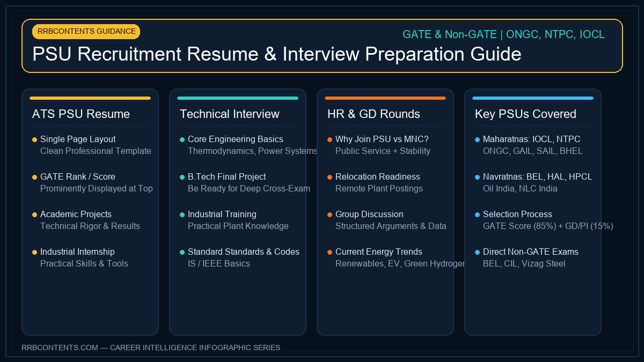This screenshot has width=644, height=362.
Task: Click Academic Projects item
Action: [76, 215]
